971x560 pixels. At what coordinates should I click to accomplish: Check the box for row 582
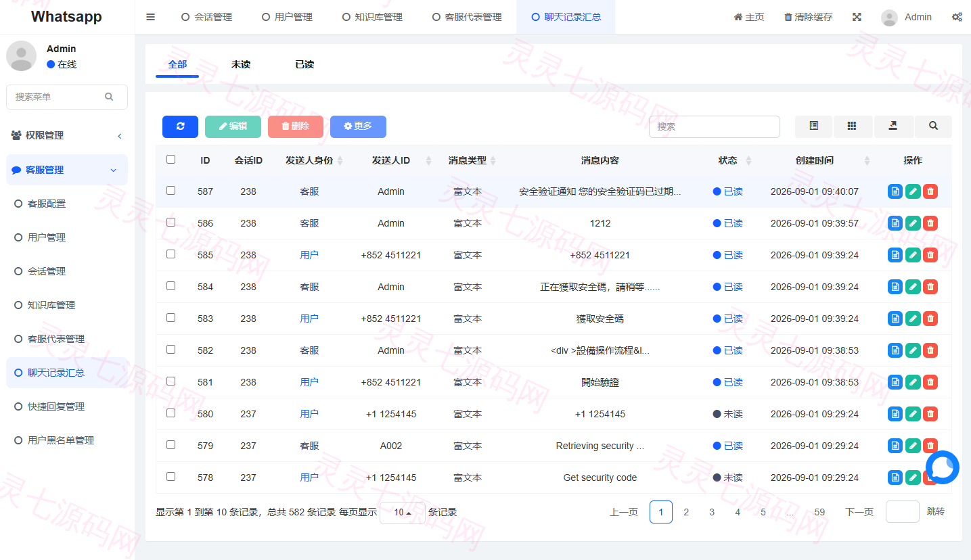coord(171,350)
